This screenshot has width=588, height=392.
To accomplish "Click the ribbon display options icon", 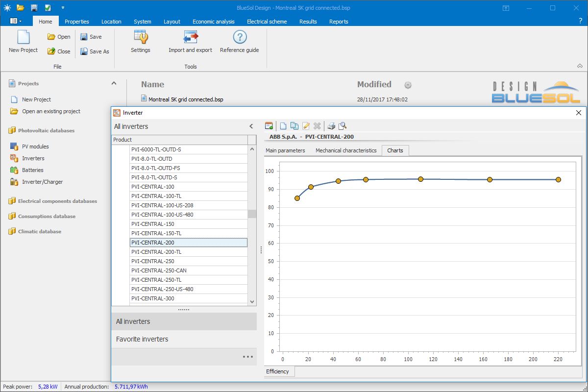I will (506, 8).
